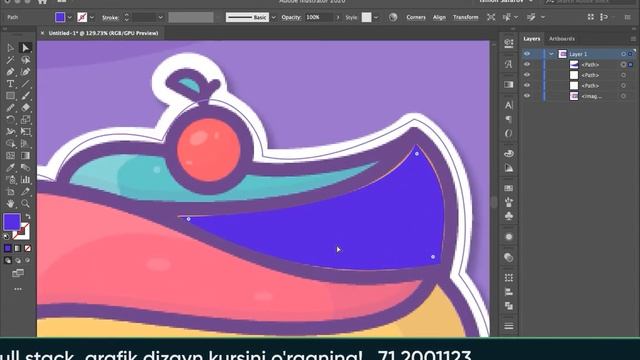Click the stroke weight stepper arrows
Screen dimensions: 640x360
(127, 17)
